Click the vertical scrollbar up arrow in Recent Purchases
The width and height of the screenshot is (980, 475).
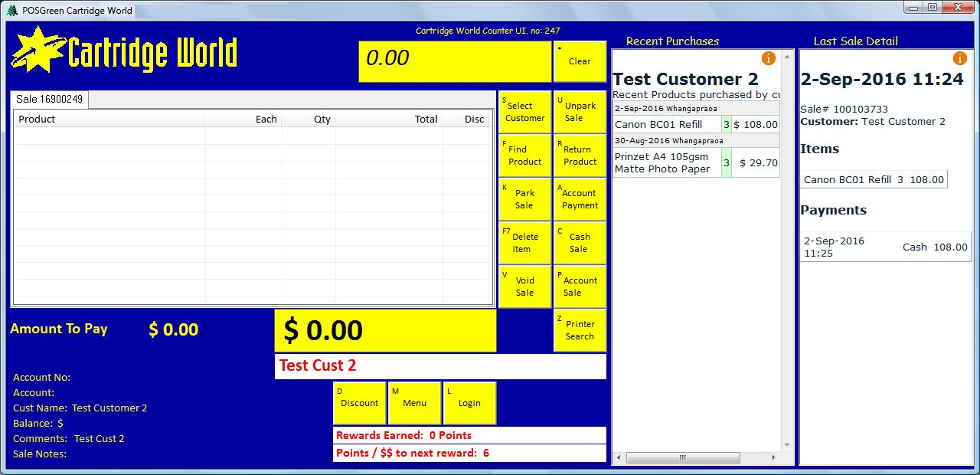click(x=787, y=58)
